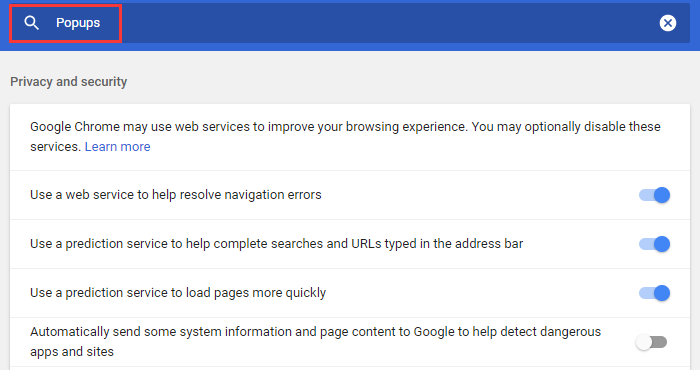Click the 'load pages more quickly' label
700x370 pixels.
178,293
